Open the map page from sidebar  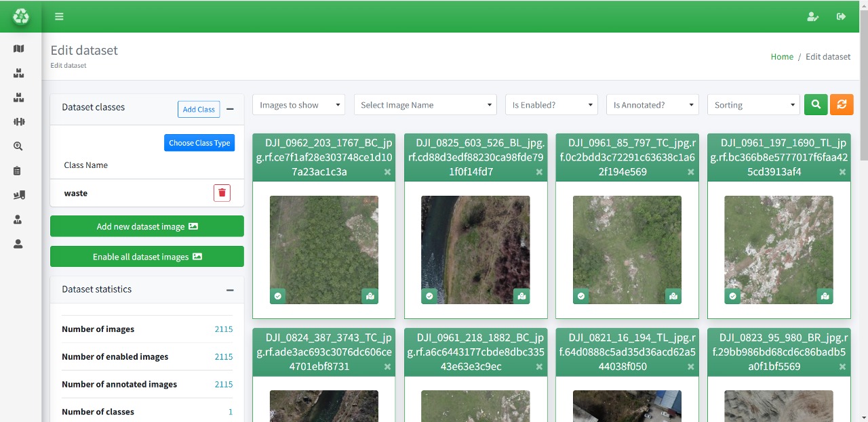point(18,49)
